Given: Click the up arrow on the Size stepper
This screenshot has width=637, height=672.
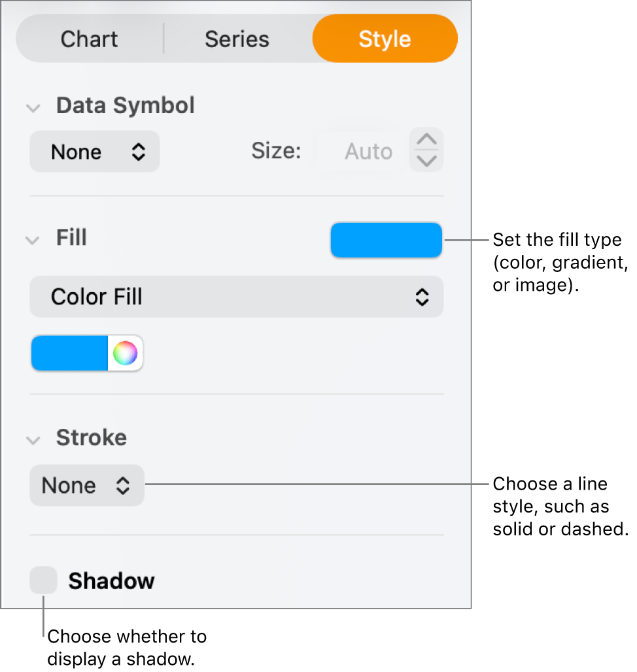Looking at the screenshot, I should click(426, 139).
